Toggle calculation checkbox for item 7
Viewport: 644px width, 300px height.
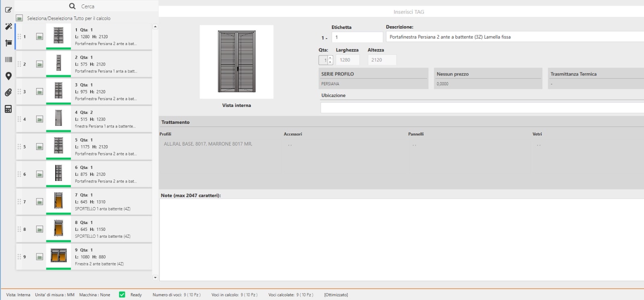(x=39, y=202)
